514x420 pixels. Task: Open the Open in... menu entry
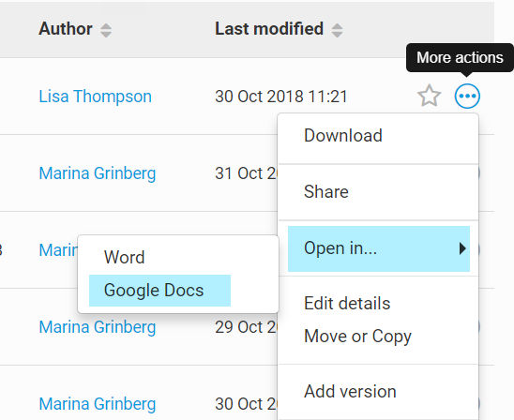(x=379, y=248)
